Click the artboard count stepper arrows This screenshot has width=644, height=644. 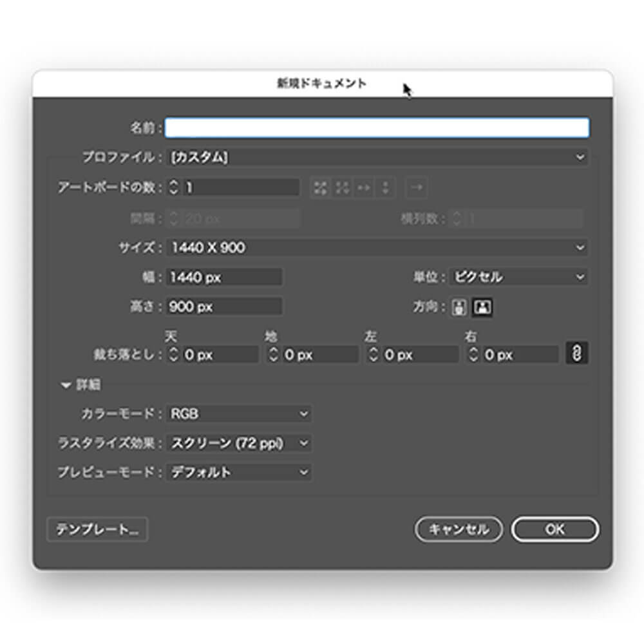173,187
